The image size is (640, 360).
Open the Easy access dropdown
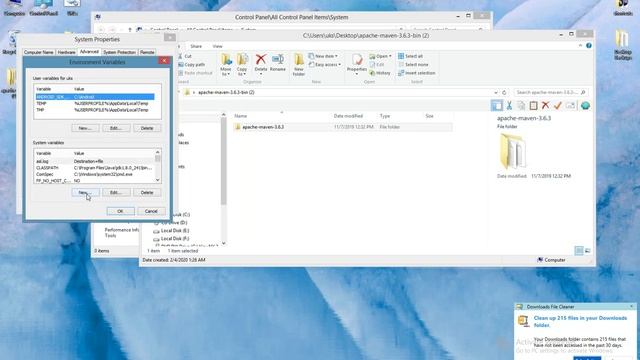(x=325, y=64)
